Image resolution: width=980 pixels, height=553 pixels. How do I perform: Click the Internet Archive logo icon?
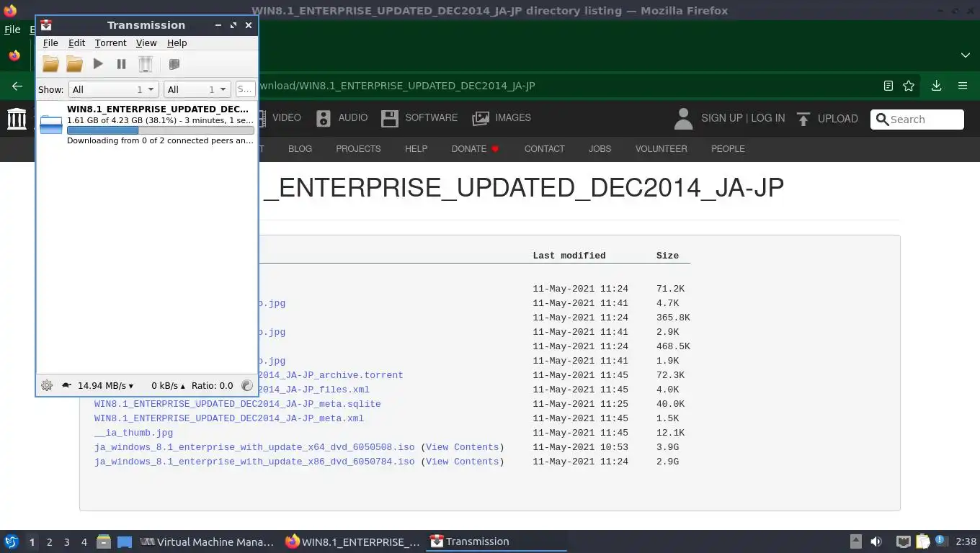(17, 118)
